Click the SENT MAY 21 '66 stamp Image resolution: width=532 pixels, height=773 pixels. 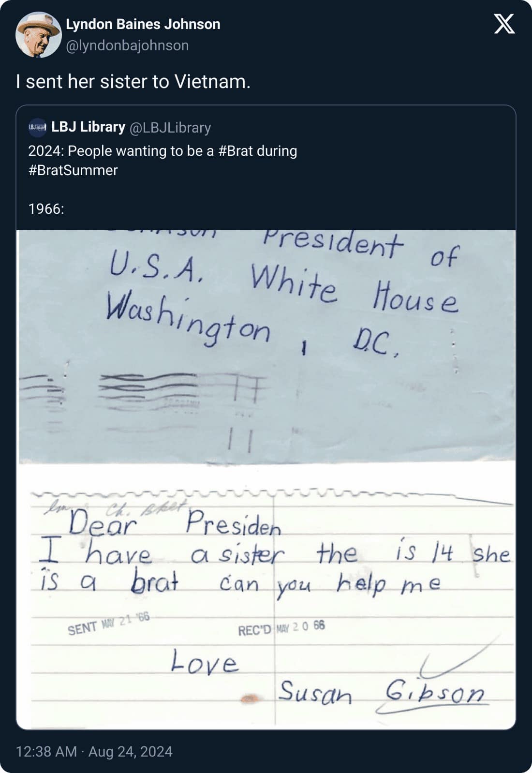pos(108,624)
